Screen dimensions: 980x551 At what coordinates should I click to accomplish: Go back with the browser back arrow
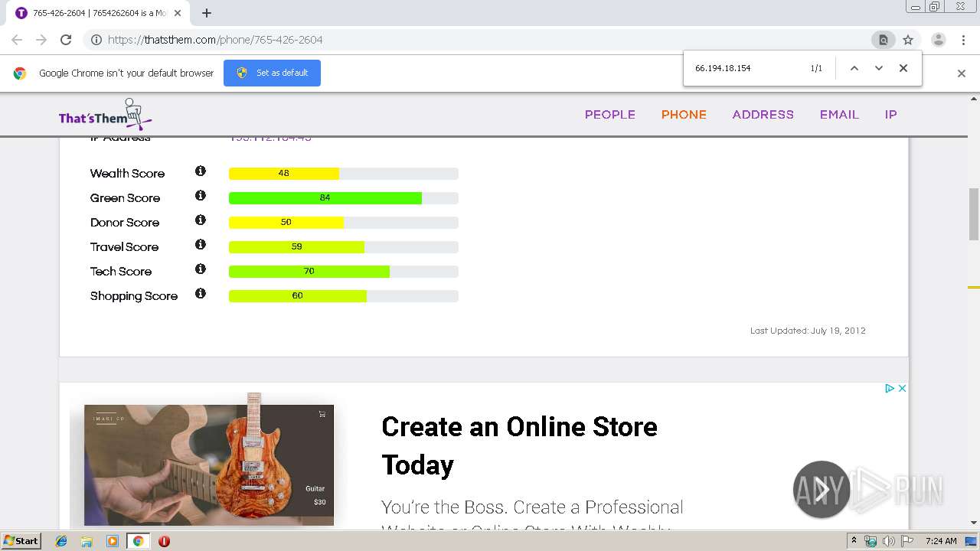point(17,40)
